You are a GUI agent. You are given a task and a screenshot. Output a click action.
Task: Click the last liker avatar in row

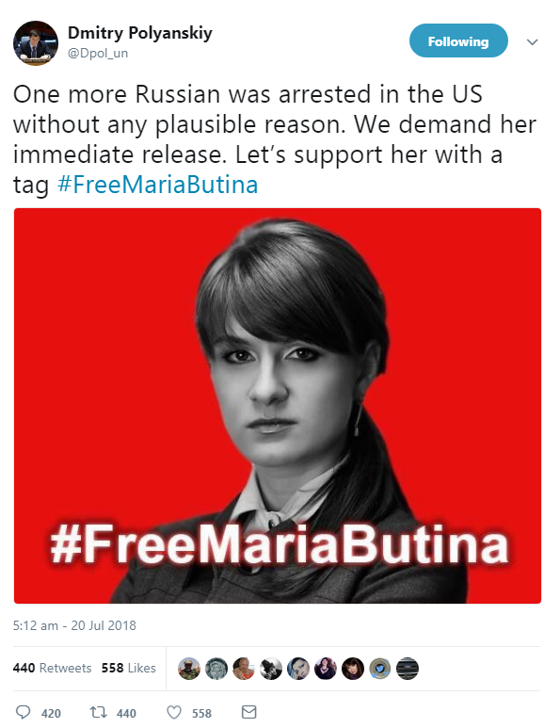[408, 669]
